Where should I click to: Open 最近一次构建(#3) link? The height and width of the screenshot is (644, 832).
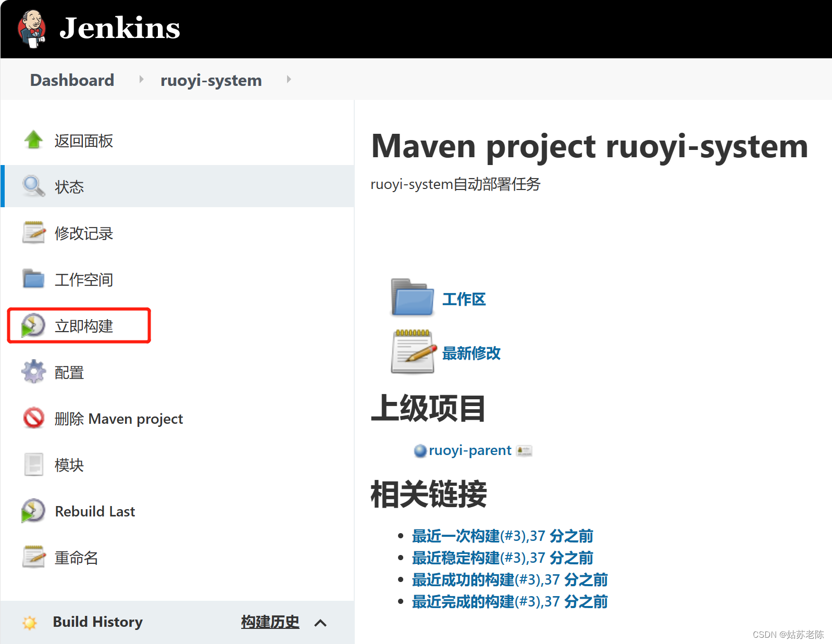(503, 536)
